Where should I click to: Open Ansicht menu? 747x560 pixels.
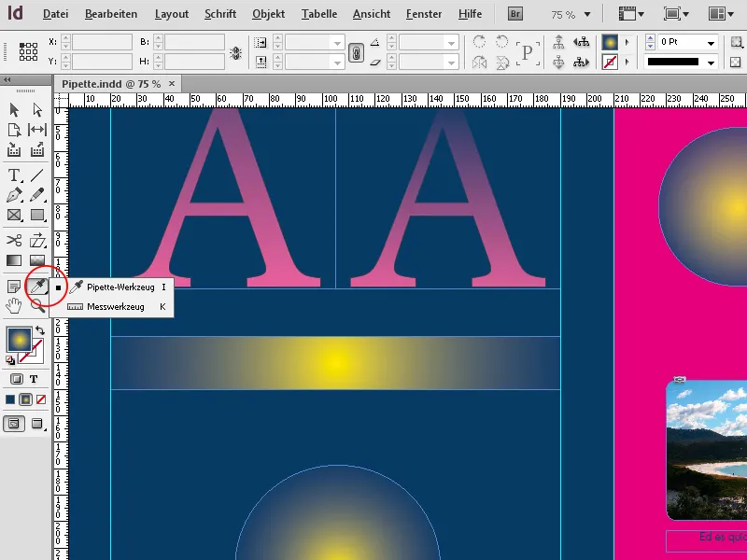(372, 14)
